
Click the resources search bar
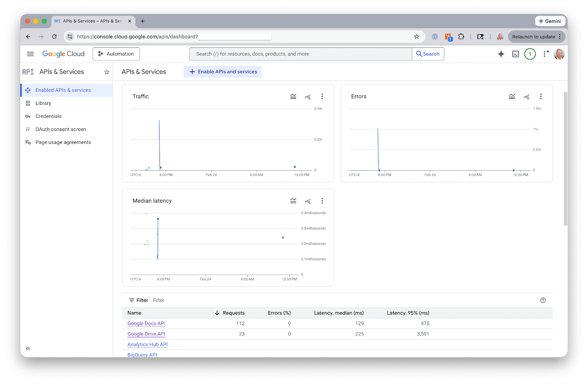point(301,54)
